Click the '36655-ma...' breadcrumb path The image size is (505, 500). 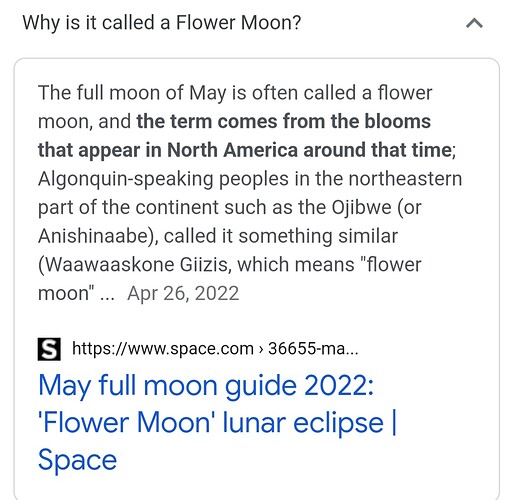313,349
